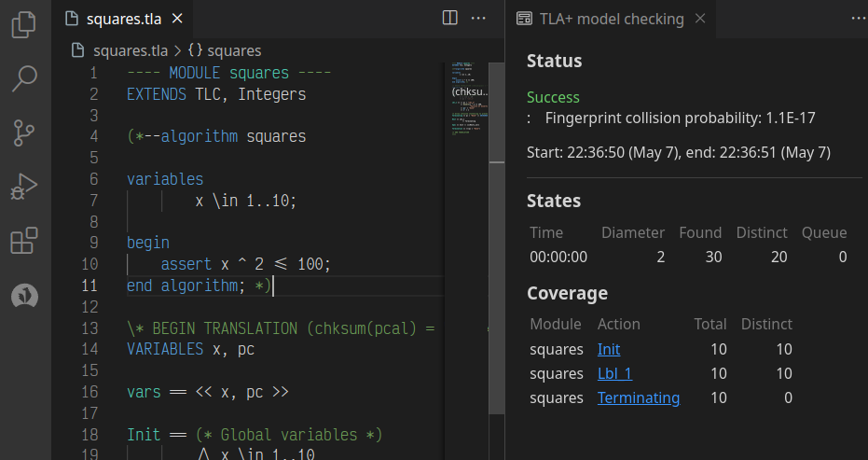This screenshot has width=868, height=460.
Task: Expand the squares.tla breadcrumb item
Action: 131,50
